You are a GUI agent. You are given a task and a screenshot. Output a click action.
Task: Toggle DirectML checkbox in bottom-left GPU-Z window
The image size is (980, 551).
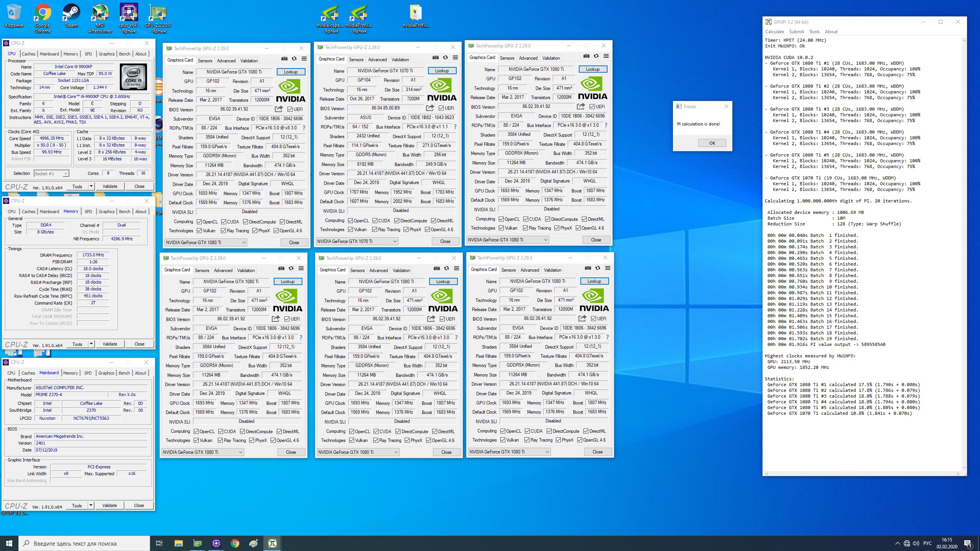[x=279, y=432]
